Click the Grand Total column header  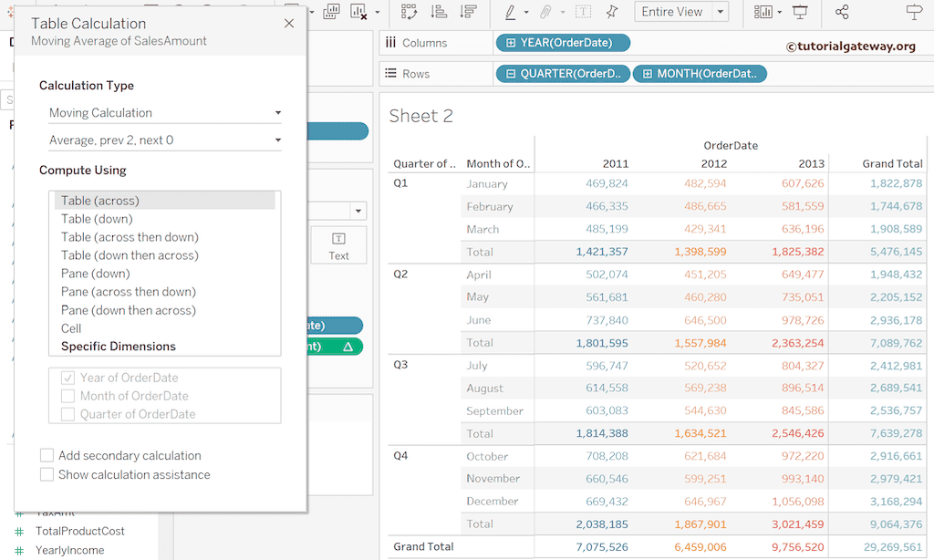[892, 164]
